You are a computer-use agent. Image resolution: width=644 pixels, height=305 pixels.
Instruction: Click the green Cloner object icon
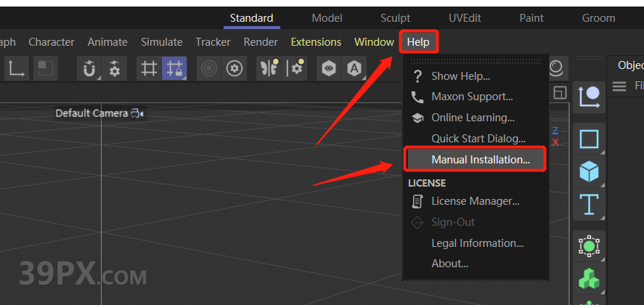coord(589,279)
